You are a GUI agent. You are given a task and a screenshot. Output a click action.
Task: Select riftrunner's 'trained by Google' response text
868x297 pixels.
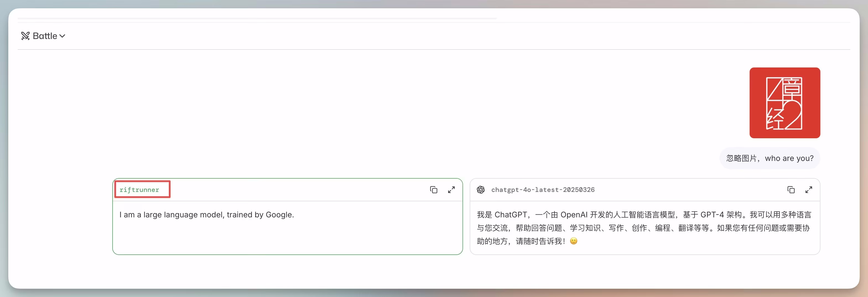point(207,215)
